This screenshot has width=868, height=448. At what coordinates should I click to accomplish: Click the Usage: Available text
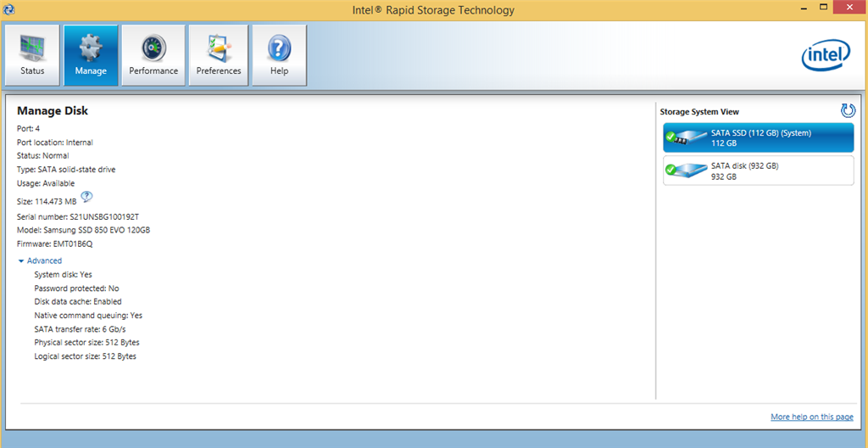click(x=46, y=183)
